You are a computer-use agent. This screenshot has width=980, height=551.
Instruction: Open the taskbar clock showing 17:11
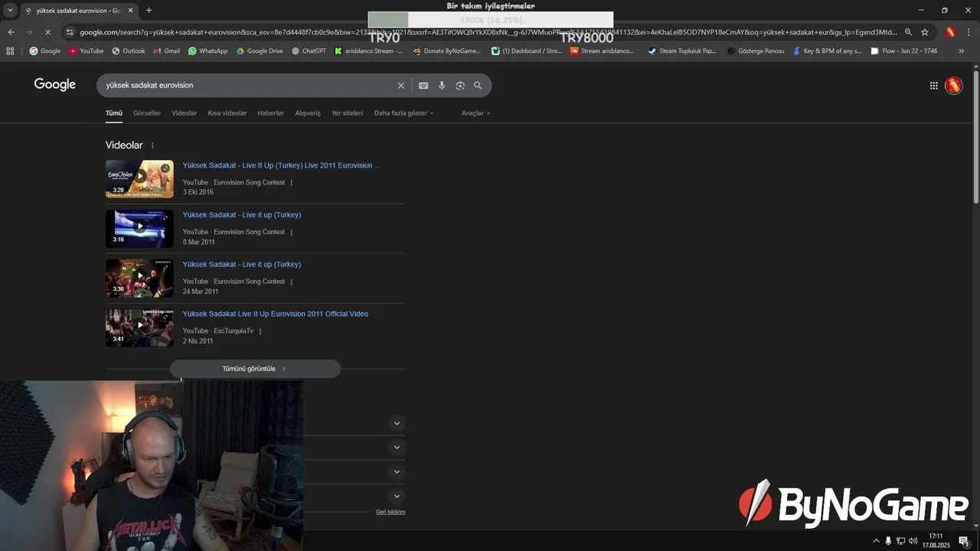coord(936,541)
